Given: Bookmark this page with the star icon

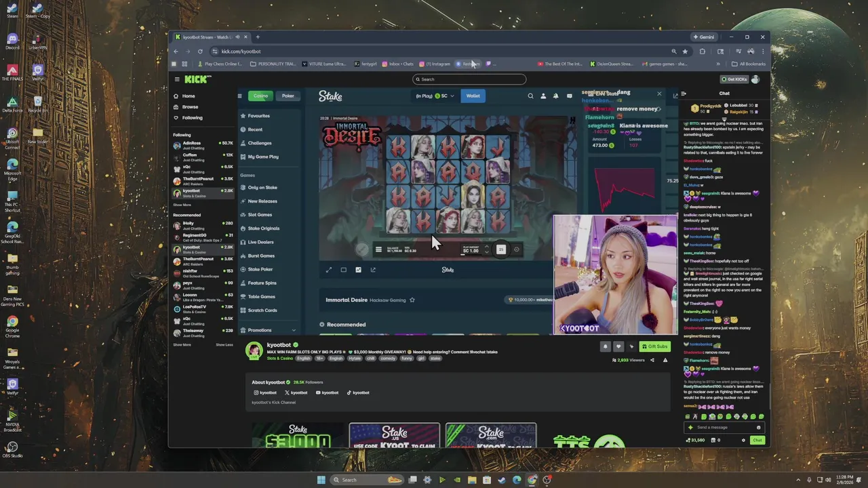Looking at the screenshot, I should click(685, 52).
